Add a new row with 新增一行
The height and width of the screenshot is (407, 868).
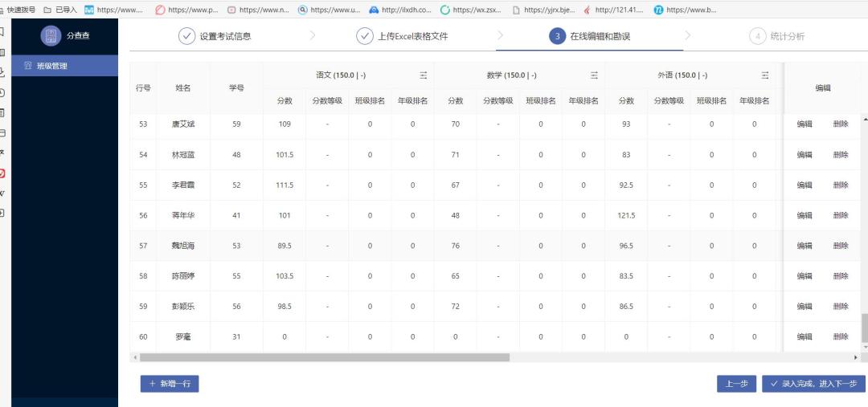click(x=170, y=384)
